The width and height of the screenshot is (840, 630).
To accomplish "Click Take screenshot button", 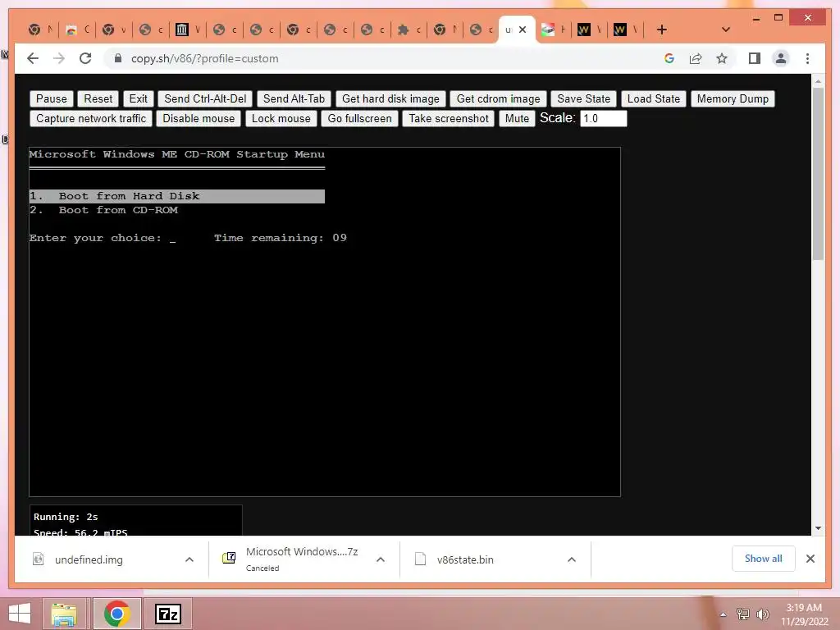I will tap(449, 118).
